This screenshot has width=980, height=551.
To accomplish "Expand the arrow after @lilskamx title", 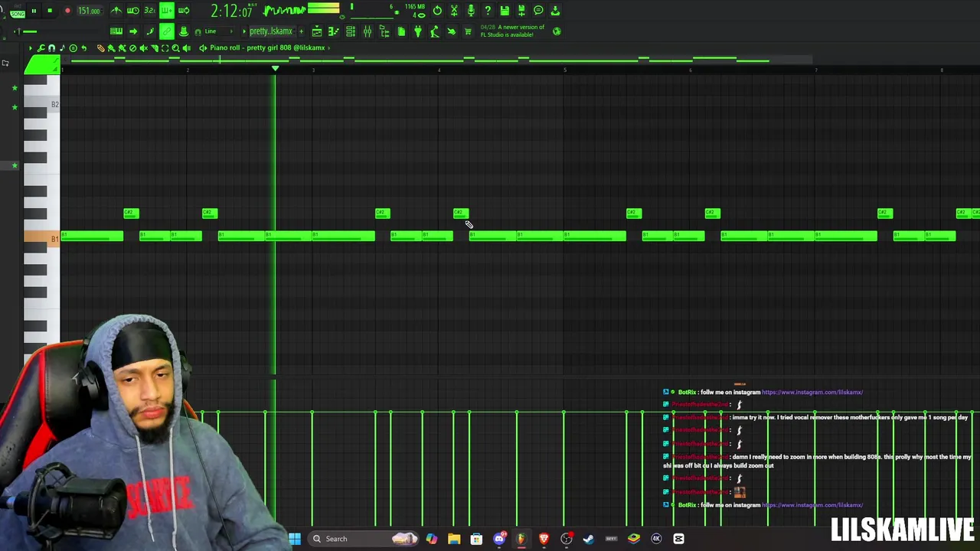I will 329,47.
